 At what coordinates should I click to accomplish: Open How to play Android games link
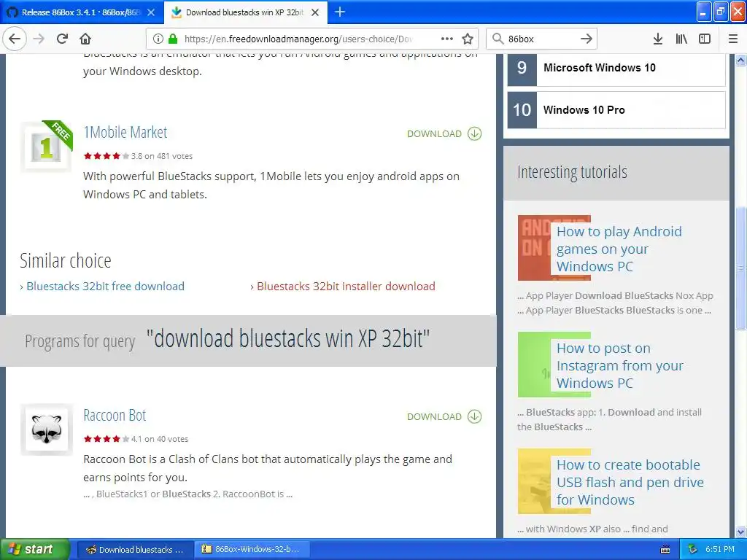619,249
